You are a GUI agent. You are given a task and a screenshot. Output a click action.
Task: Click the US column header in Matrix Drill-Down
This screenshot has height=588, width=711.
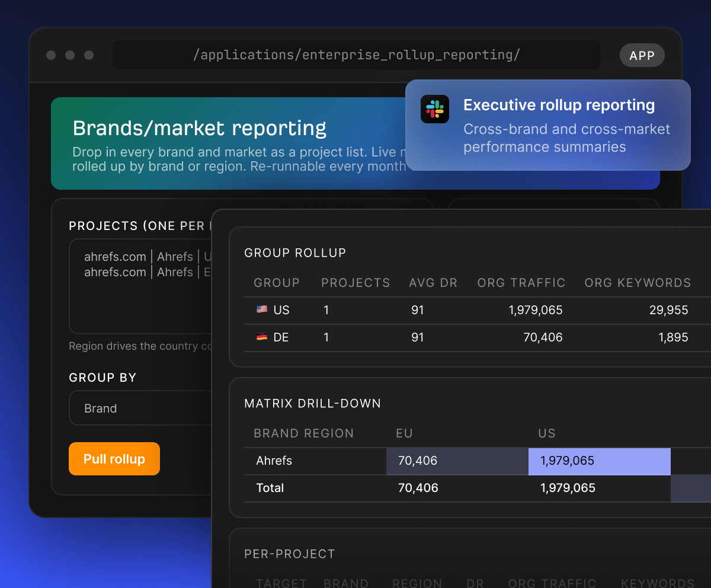[x=547, y=433]
